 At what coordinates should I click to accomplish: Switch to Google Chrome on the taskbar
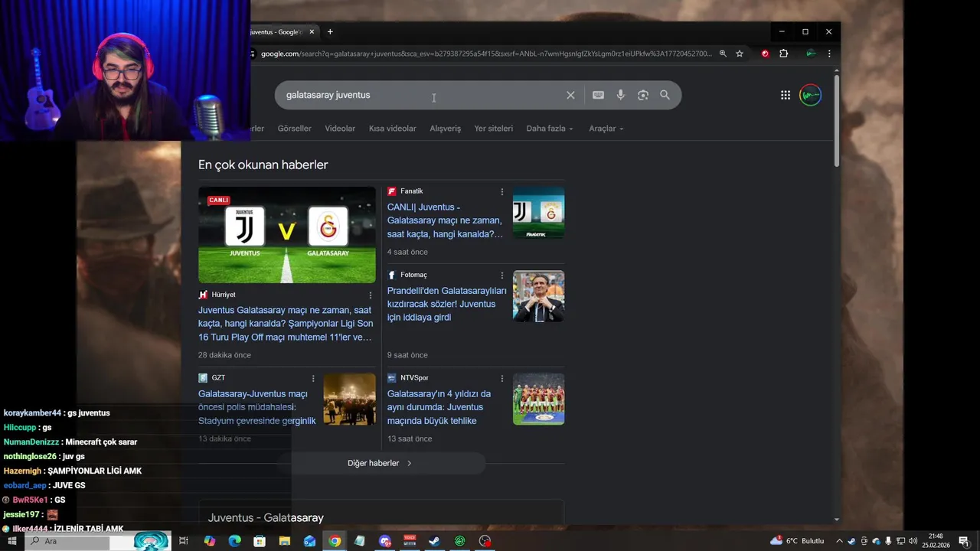pos(335,541)
